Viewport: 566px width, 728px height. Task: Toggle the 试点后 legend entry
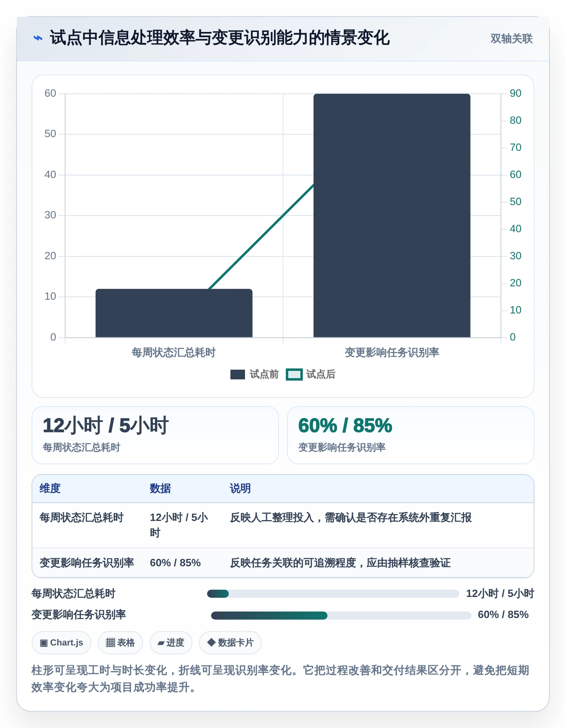(x=310, y=375)
